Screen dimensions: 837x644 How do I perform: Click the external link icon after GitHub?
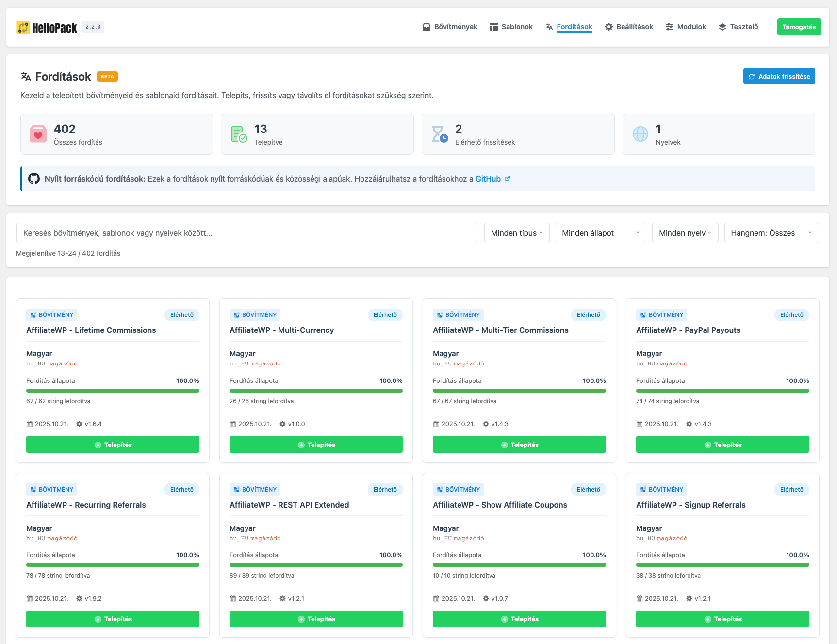pos(508,179)
